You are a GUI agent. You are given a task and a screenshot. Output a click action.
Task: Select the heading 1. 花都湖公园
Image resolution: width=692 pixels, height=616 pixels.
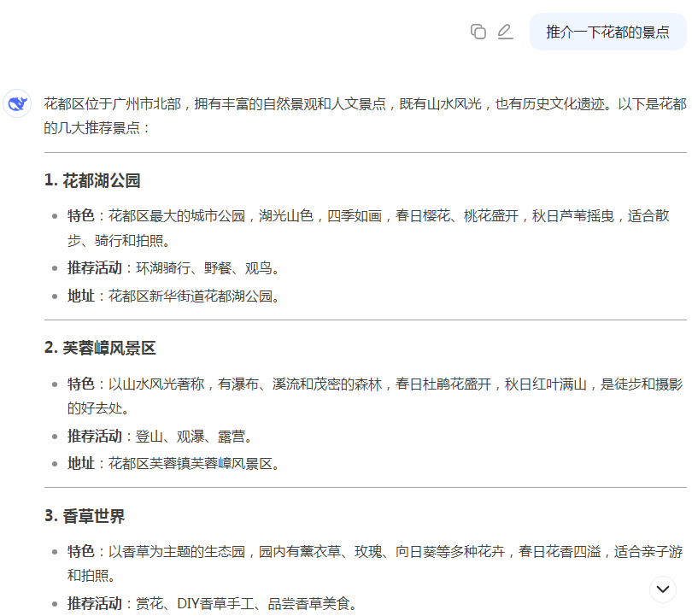(92, 180)
